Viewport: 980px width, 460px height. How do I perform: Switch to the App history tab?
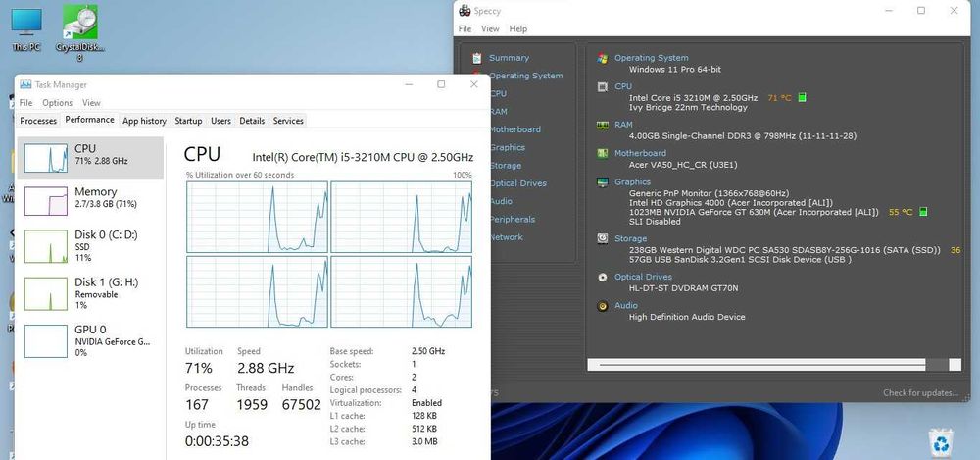[144, 121]
